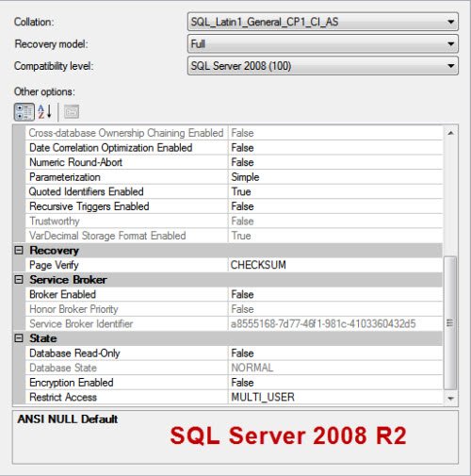Click the scrollbar down arrow
471x476 pixels.
point(450,399)
